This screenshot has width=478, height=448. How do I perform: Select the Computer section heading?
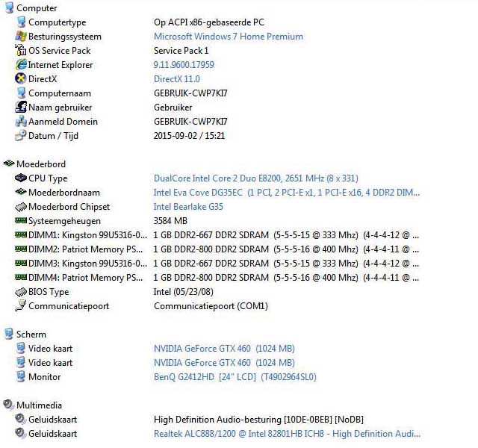(x=37, y=8)
